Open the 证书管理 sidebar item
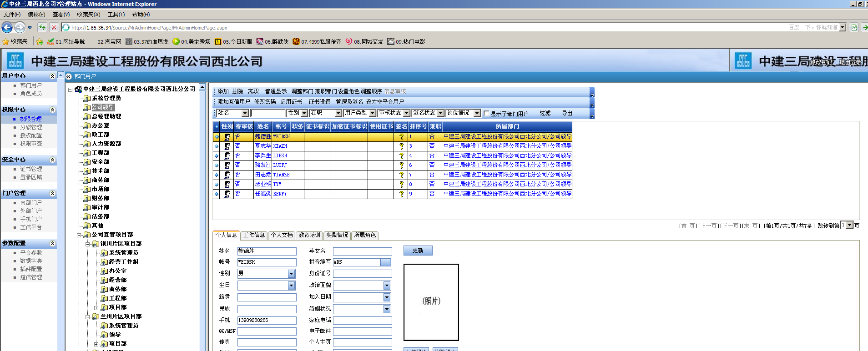Image resolution: width=868 pixels, height=351 pixels. (31, 169)
